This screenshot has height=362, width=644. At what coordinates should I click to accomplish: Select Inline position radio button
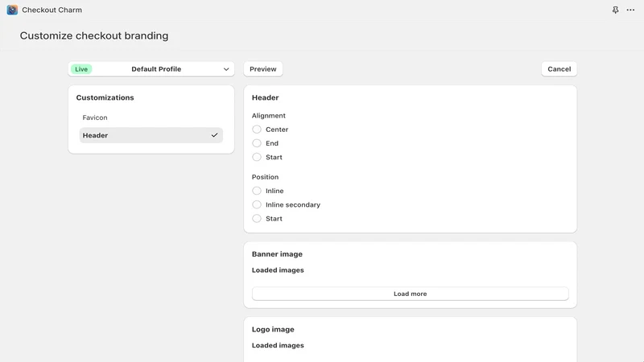257,191
